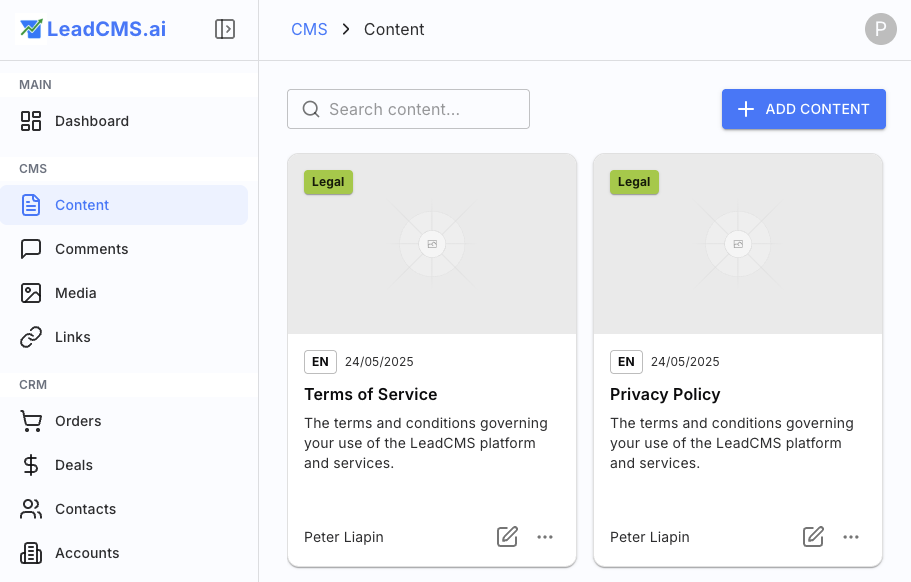Image resolution: width=911 pixels, height=582 pixels.
Task: Edit the Privacy Policy entry
Action: tap(814, 537)
